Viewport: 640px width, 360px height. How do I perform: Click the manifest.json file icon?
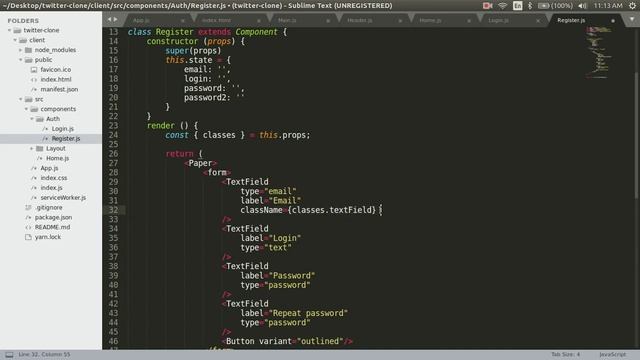pyautogui.click(x=34, y=89)
